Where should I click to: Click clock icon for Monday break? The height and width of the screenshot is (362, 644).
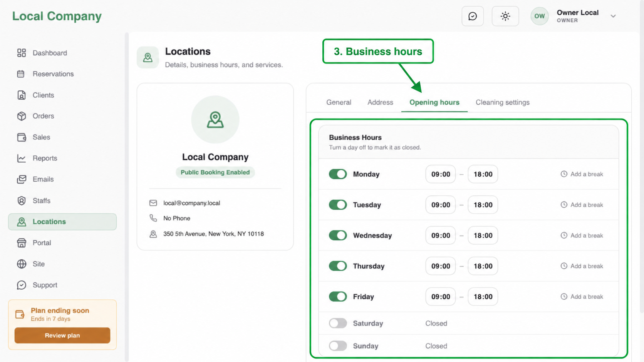564,174
